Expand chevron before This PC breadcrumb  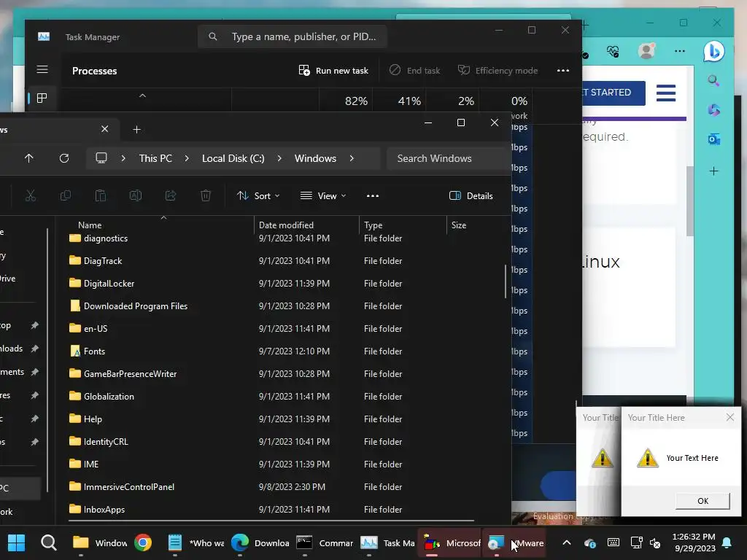point(123,158)
